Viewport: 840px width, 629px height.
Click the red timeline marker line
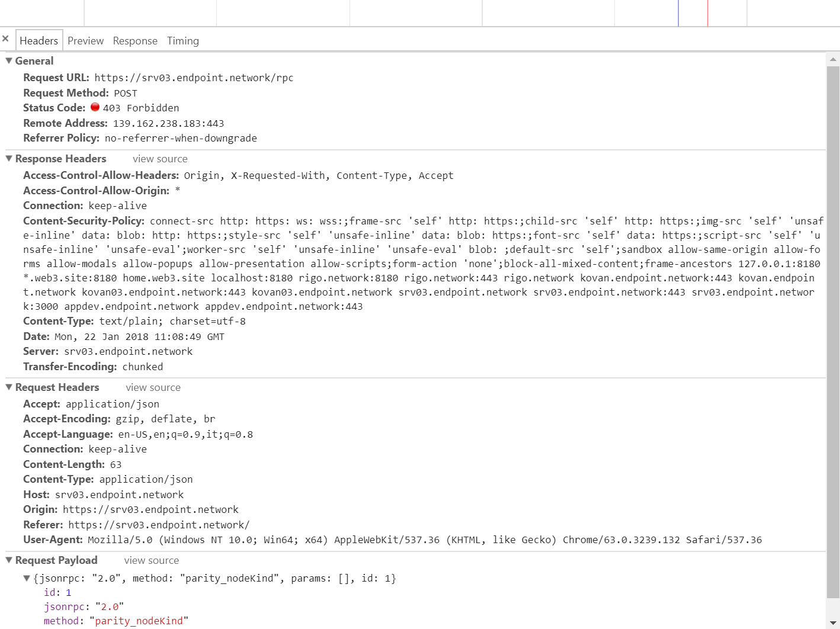(707, 13)
